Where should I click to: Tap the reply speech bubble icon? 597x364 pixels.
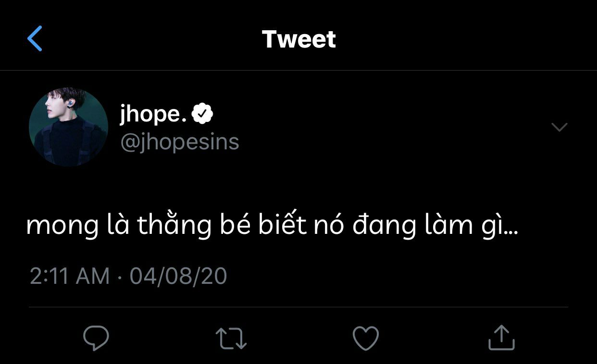click(x=96, y=338)
